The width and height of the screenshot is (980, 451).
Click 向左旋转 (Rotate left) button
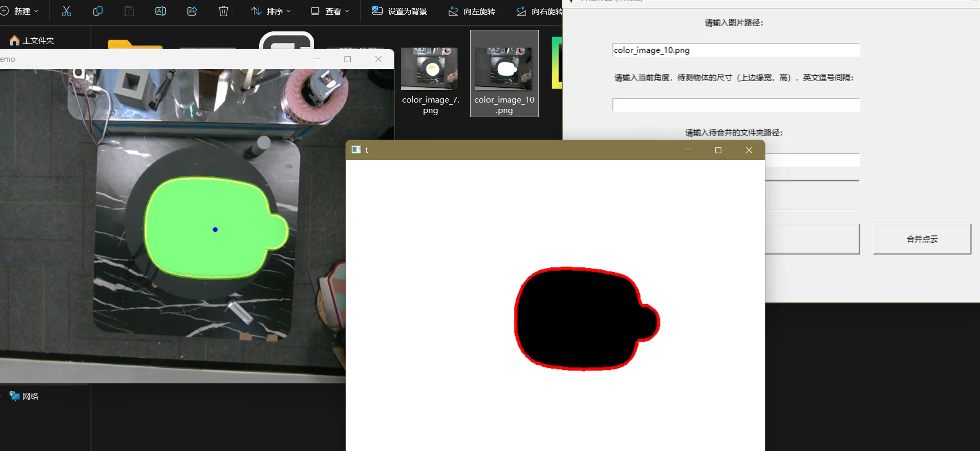[x=472, y=11]
